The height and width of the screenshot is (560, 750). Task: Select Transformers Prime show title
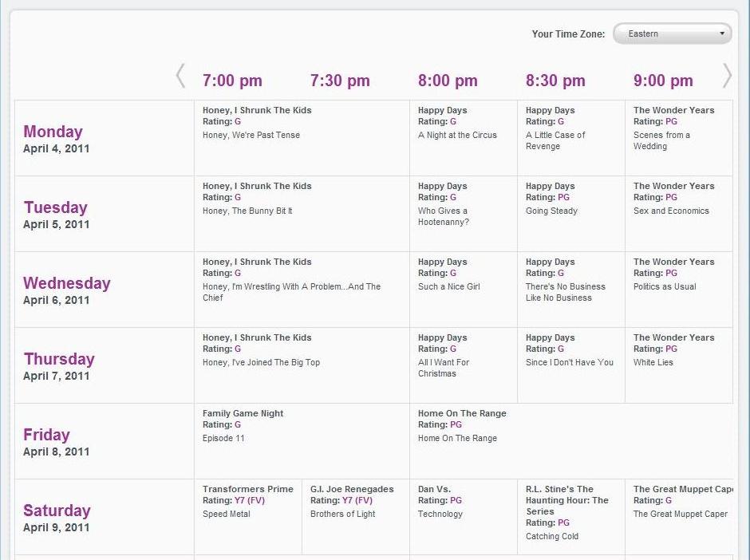coord(248,489)
